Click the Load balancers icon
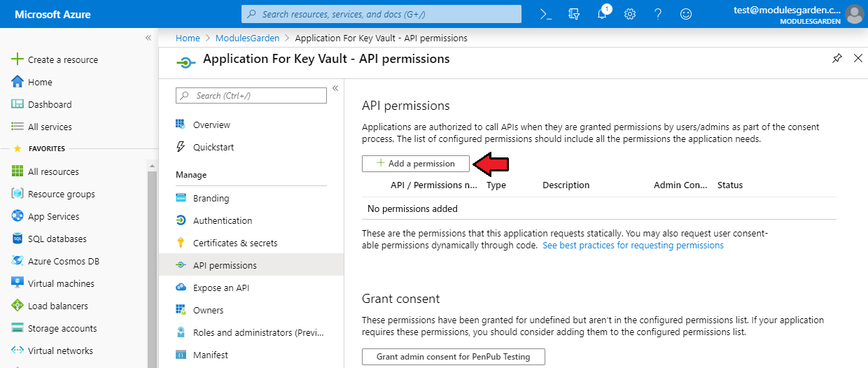The image size is (868, 368). (x=17, y=306)
